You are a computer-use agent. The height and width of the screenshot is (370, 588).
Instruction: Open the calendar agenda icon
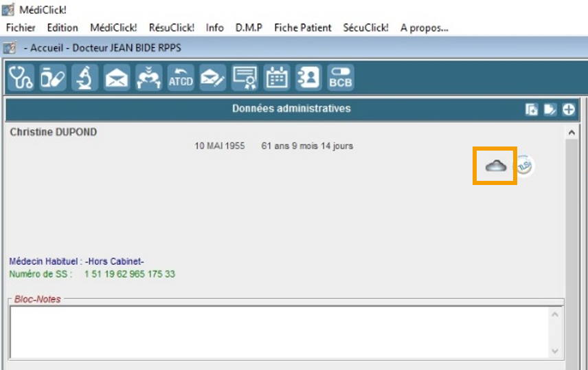(x=276, y=78)
